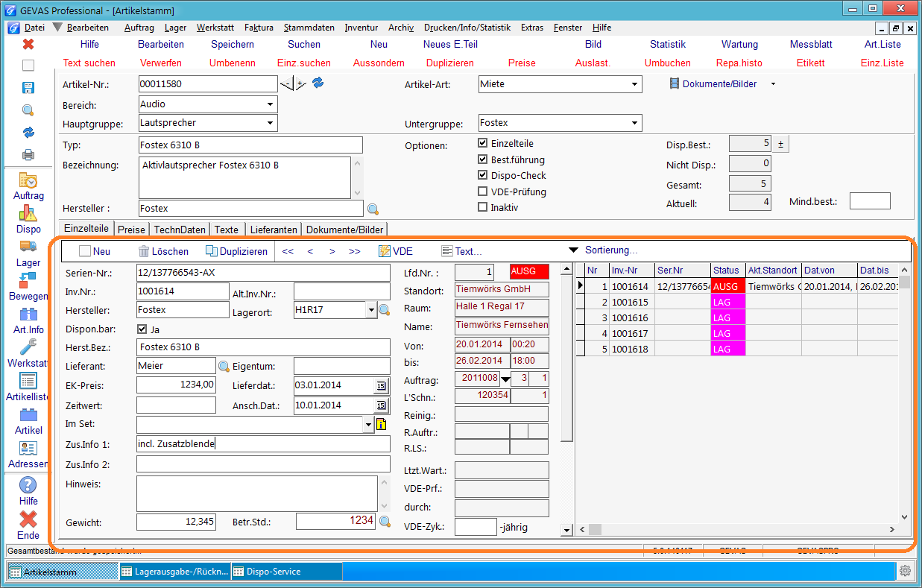Expand the Sortierung menu
922x588 pixels.
point(603,250)
